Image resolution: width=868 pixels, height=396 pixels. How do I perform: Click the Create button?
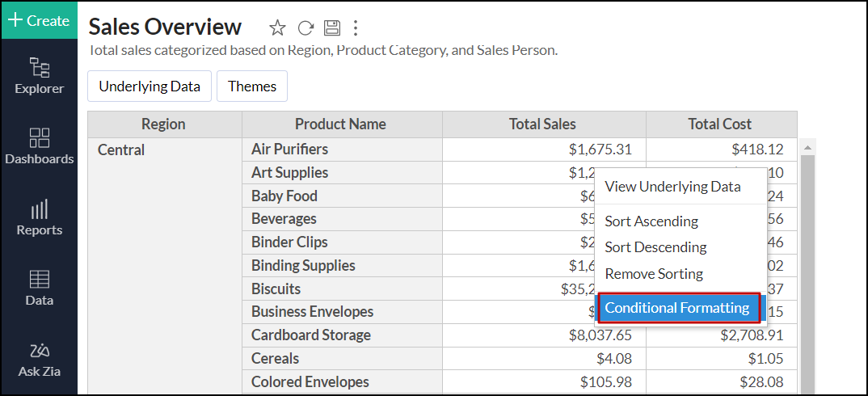(39, 20)
